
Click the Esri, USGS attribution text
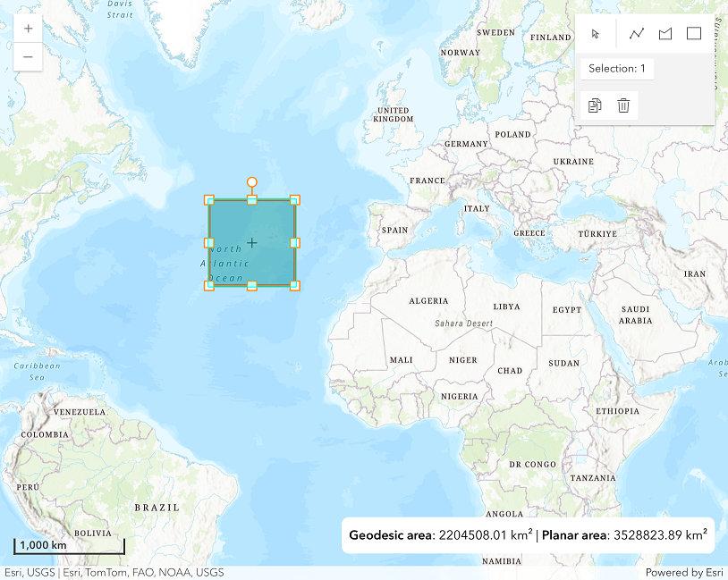30,573
